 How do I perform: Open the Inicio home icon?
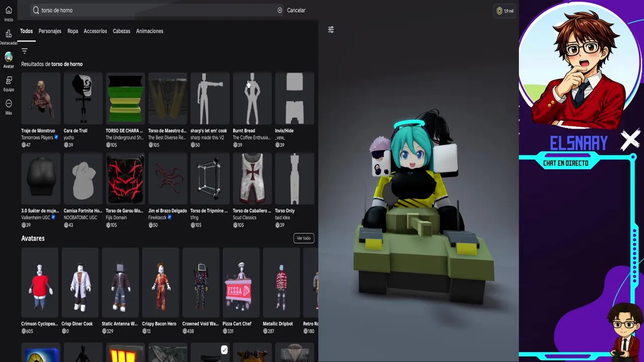9,10
